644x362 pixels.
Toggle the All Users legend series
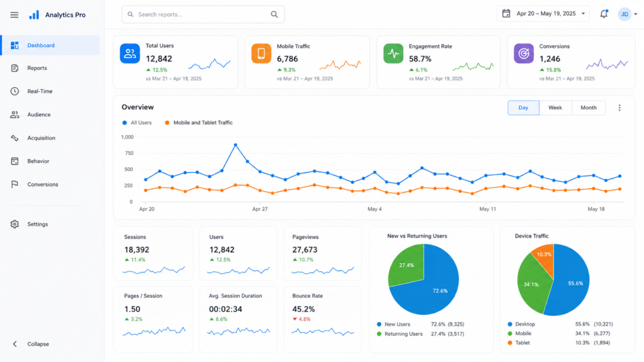[136, 123]
